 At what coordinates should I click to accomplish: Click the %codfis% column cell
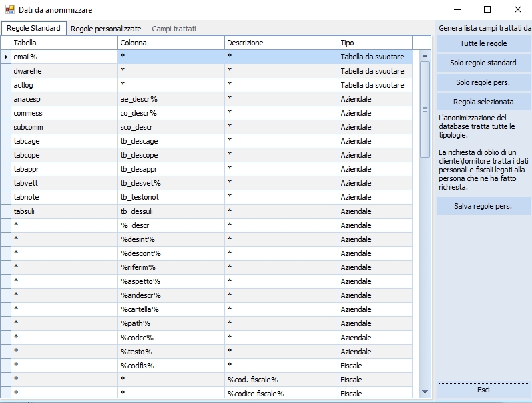point(171,366)
